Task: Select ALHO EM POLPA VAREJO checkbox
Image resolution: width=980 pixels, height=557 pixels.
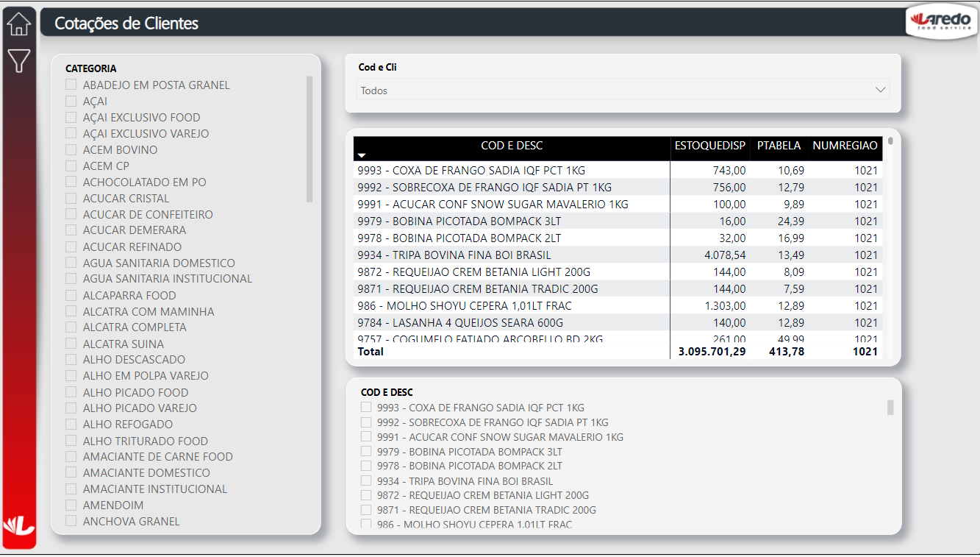Action: [x=71, y=375]
